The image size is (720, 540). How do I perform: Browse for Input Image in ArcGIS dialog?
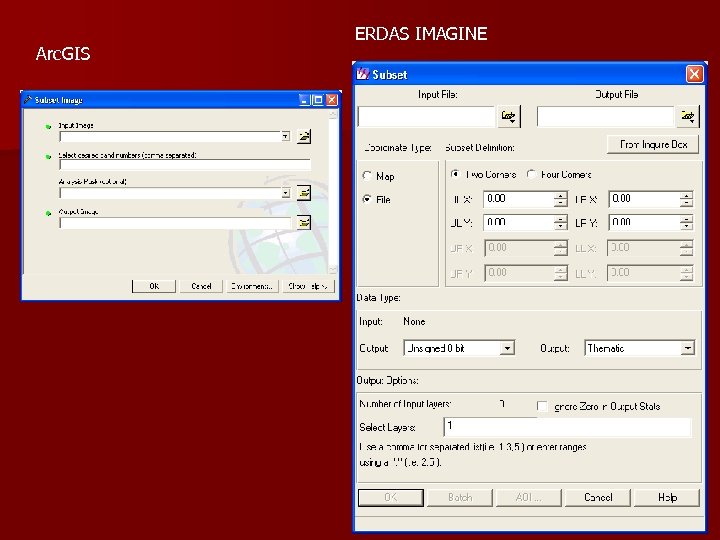pos(304,136)
